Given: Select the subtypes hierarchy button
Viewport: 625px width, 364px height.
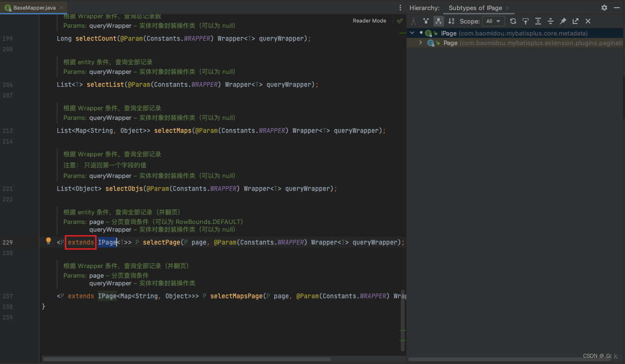Looking at the screenshot, I should [x=438, y=21].
